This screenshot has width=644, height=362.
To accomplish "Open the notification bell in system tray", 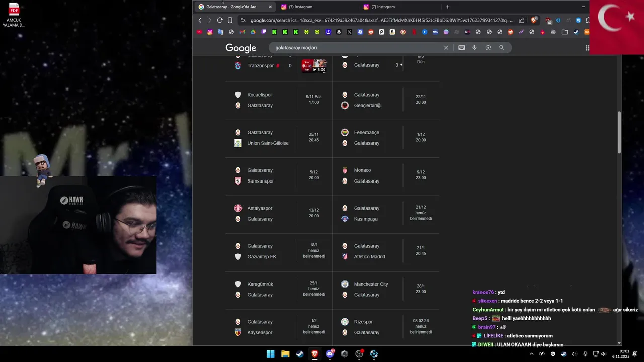I will click(x=635, y=354).
